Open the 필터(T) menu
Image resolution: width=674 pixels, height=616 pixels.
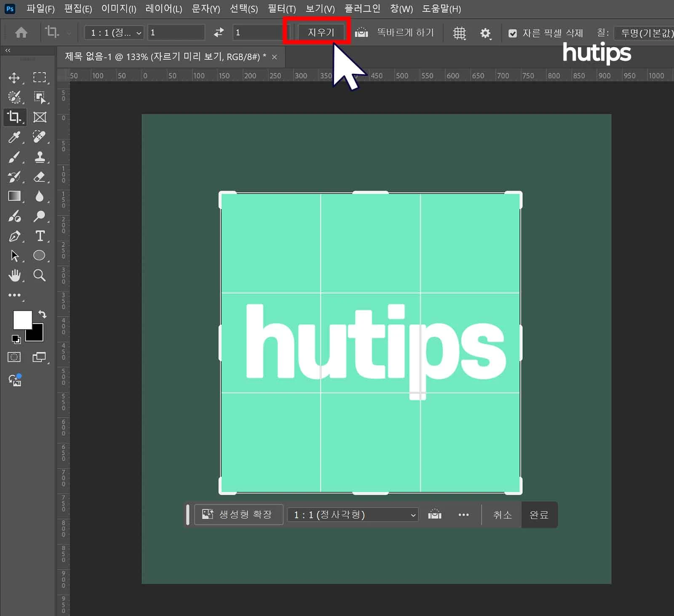pyautogui.click(x=282, y=9)
